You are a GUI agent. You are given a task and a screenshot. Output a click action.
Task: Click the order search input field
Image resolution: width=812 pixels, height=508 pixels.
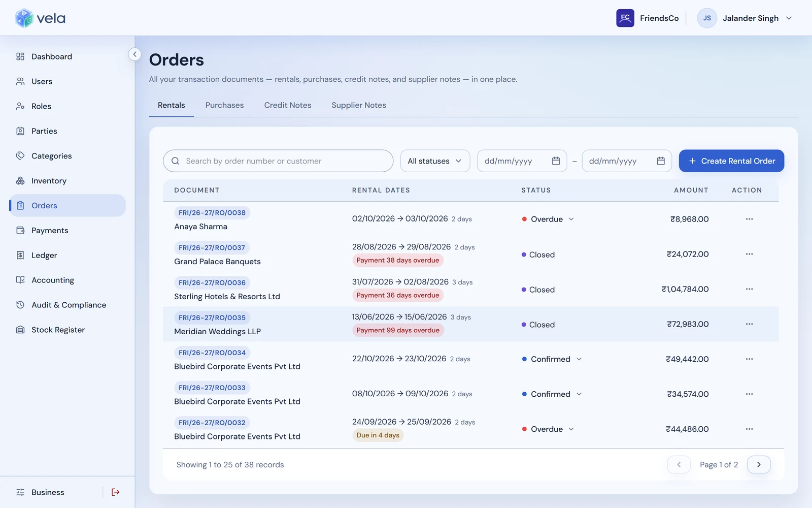[278, 161]
